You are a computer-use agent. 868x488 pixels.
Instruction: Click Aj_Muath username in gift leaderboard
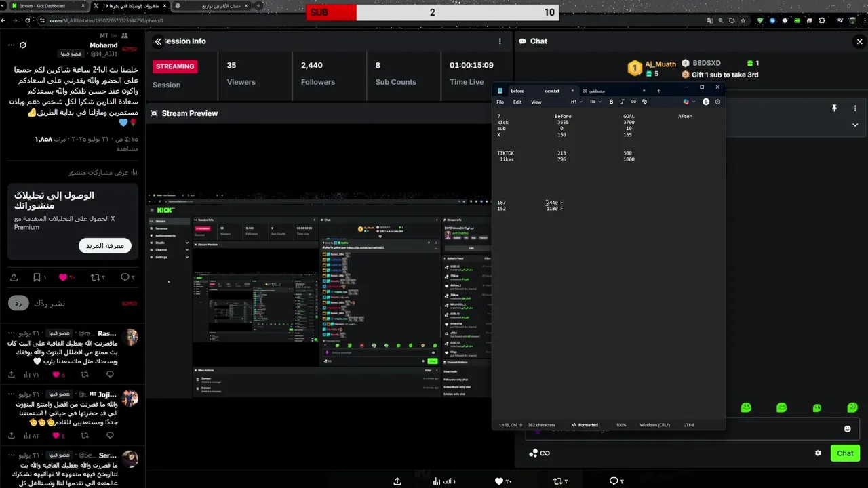[660, 64]
